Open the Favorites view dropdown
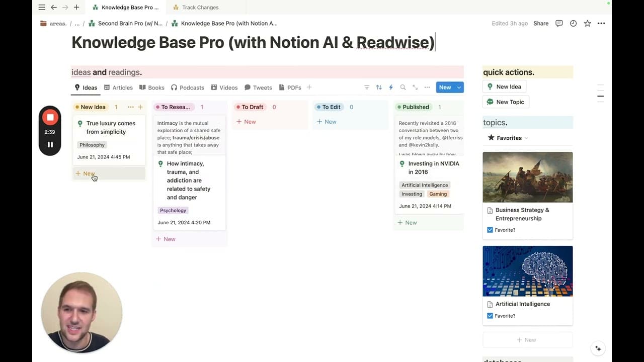Screen dimensions: 644x362 [x=508, y=138]
